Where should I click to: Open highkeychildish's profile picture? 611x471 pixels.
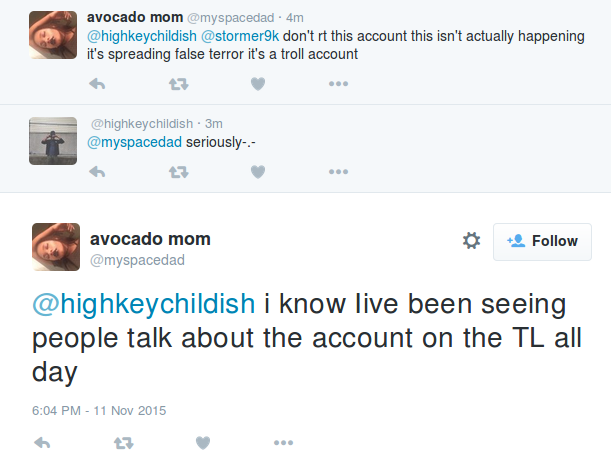click(54, 140)
